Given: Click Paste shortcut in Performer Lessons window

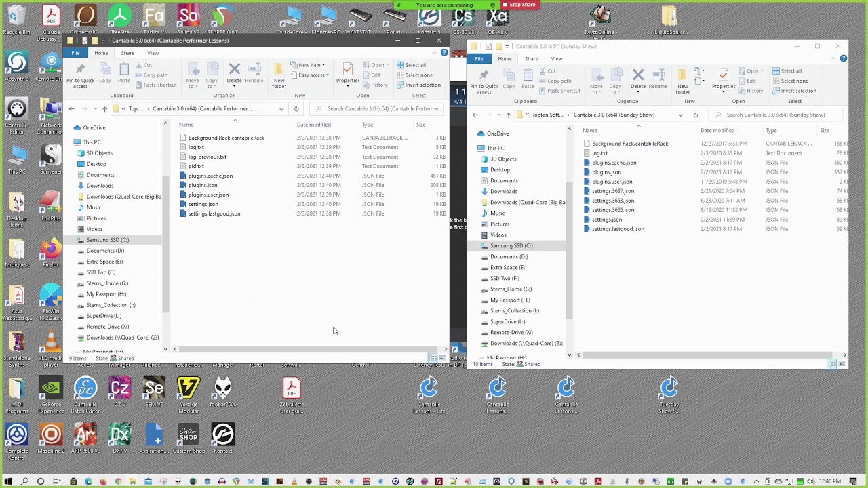Looking at the screenshot, I should (156, 85).
